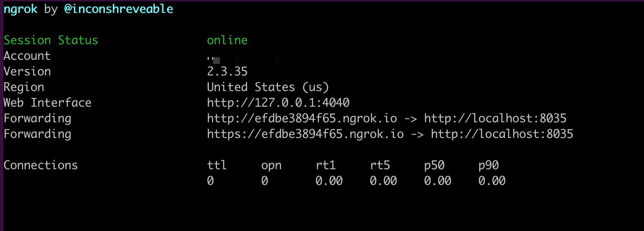The height and width of the screenshot is (231, 644).
Task: Click the ngrok title text
Action: tap(20, 10)
